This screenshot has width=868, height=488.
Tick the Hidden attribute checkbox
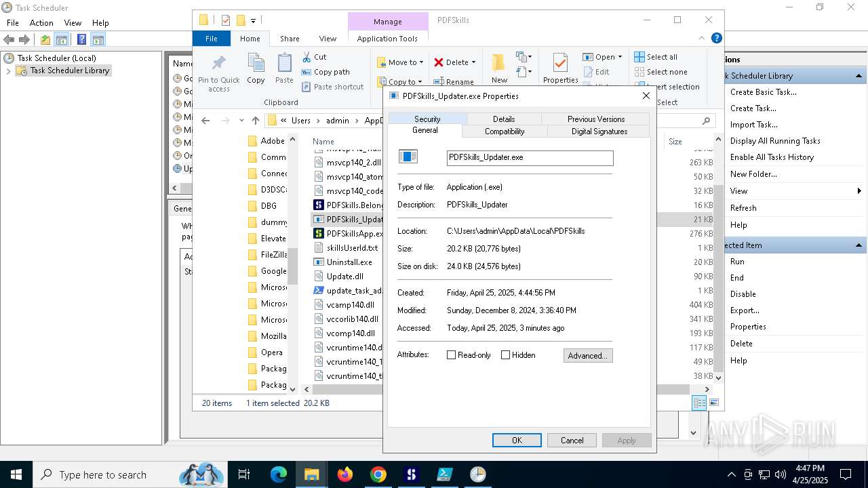(x=505, y=355)
